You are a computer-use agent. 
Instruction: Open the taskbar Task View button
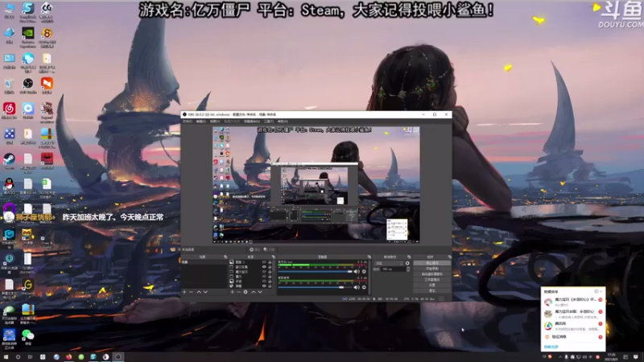tap(30, 357)
